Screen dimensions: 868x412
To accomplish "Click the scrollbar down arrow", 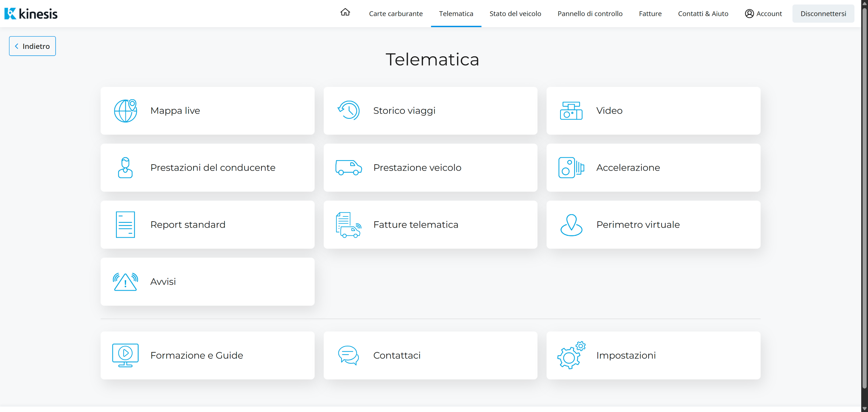I will [864, 409].
